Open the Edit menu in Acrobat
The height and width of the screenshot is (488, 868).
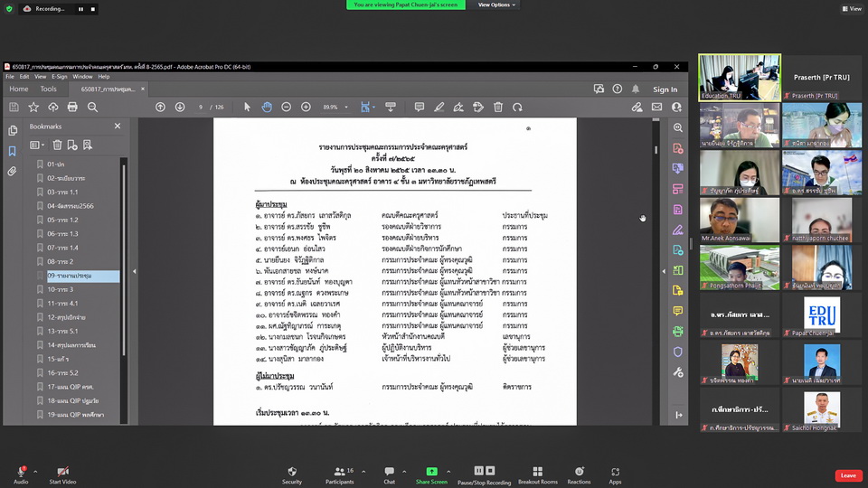(x=24, y=77)
